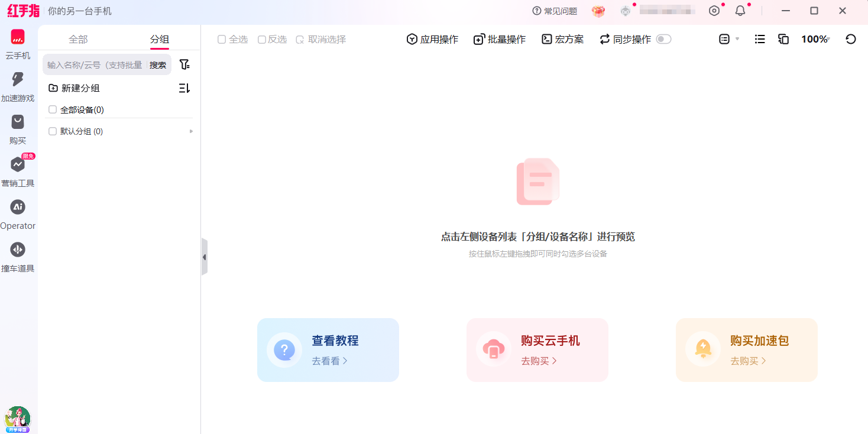
Task: Create a new group with 新建分组
Action: [75, 88]
